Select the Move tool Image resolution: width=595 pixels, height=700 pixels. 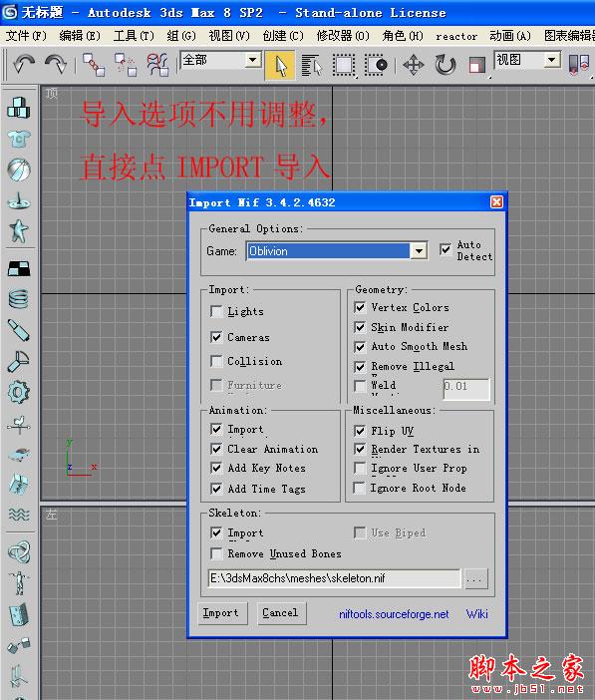[414, 65]
